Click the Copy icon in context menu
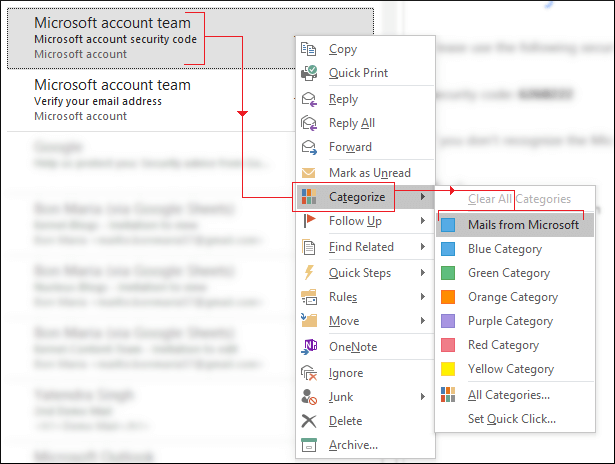Image resolution: width=615 pixels, height=464 pixels. (x=309, y=49)
